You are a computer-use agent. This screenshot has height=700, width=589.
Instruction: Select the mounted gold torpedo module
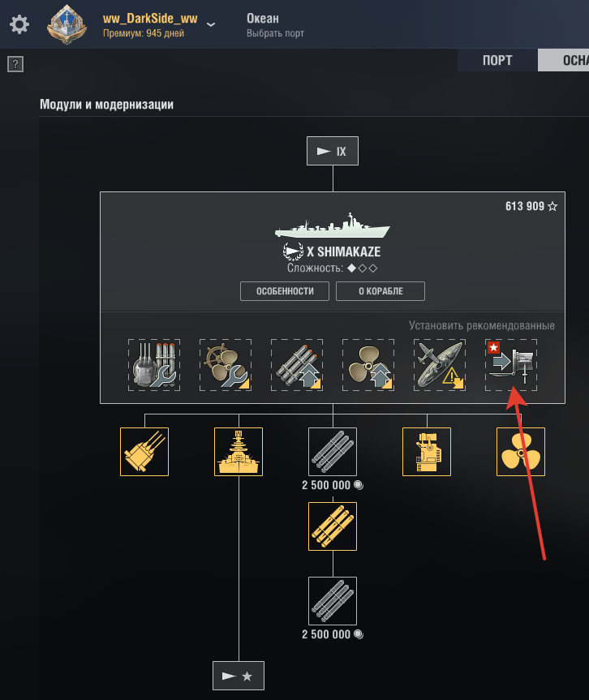[x=333, y=526]
